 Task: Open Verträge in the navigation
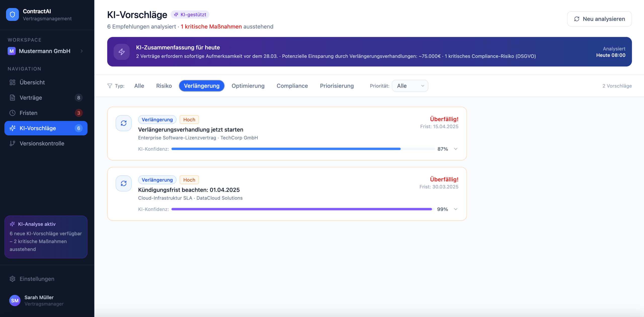(31, 98)
